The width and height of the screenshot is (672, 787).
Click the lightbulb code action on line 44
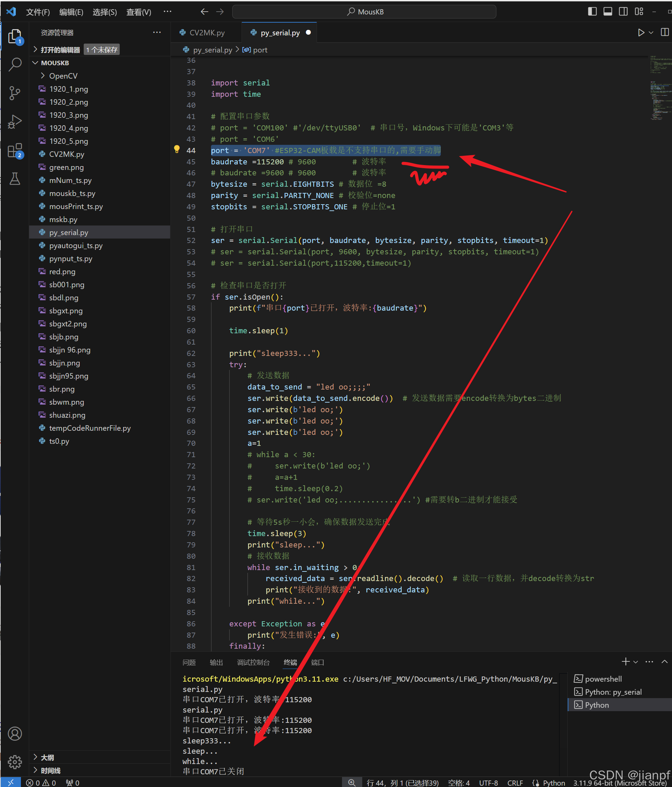click(177, 149)
